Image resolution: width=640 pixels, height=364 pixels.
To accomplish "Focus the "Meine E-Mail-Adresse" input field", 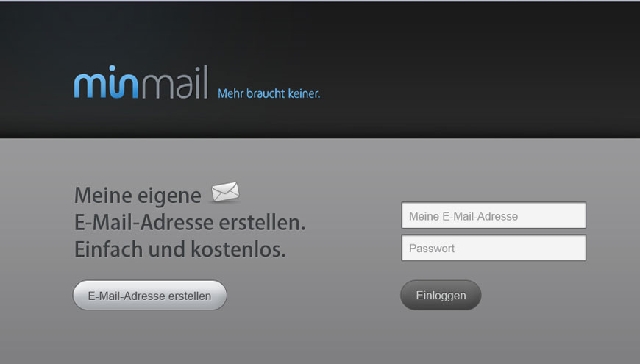I will (494, 215).
